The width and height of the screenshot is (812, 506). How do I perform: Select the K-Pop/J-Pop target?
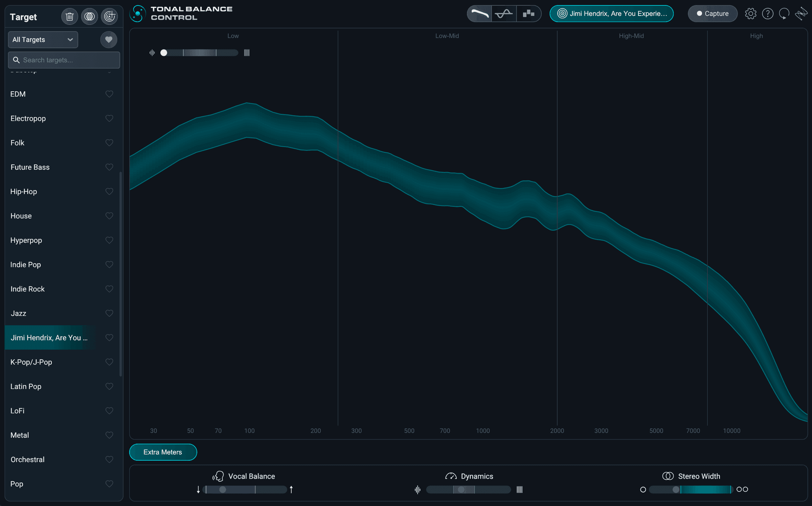(62, 362)
